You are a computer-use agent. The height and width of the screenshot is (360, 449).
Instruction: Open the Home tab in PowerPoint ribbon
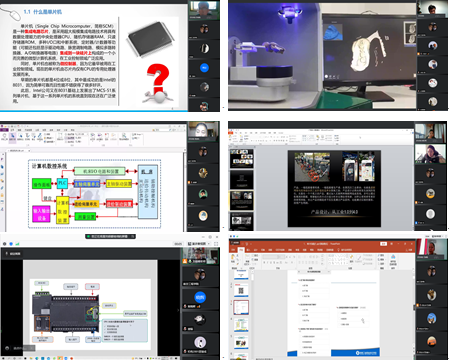241,250
